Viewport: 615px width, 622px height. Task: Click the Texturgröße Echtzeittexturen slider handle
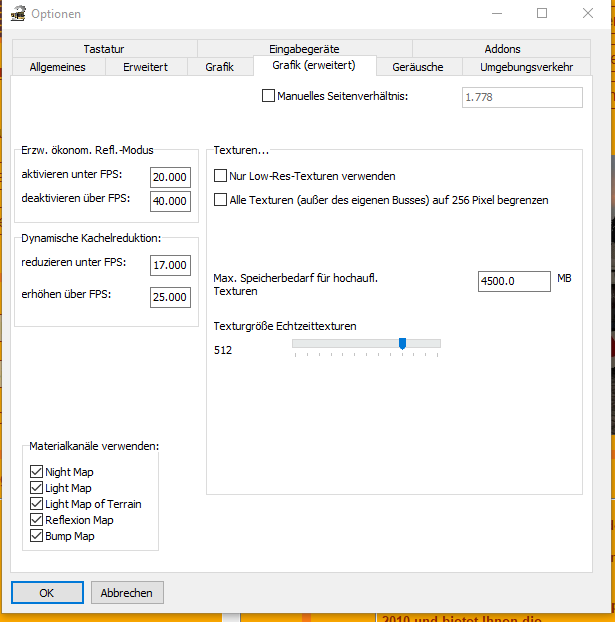[x=402, y=344]
